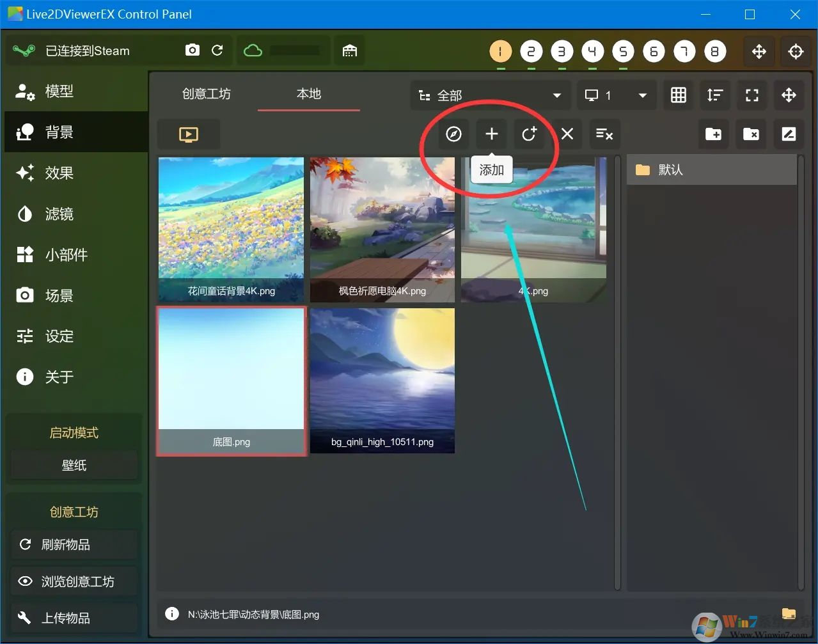The width and height of the screenshot is (818, 644).
Task: Click the 添加 plus icon to add background
Action: pos(491,134)
